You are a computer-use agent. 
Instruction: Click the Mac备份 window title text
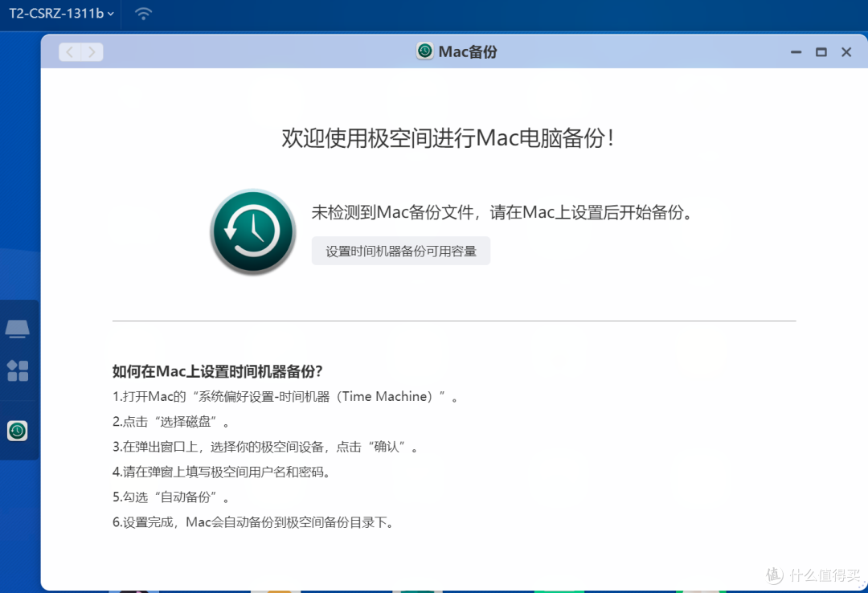click(468, 52)
